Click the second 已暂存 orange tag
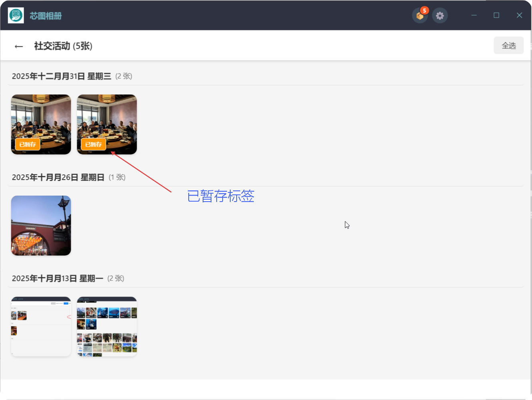This screenshot has height=400, width=532. [x=93, y=144]
